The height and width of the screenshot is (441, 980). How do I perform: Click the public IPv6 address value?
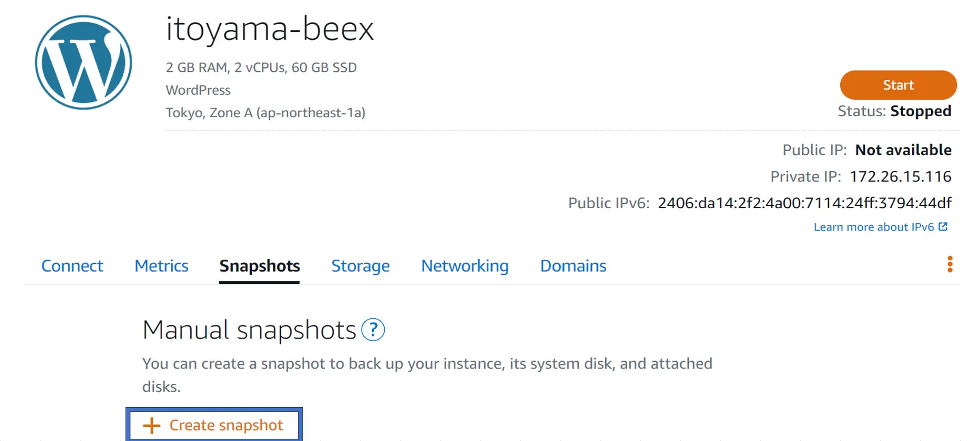(805, 203)
